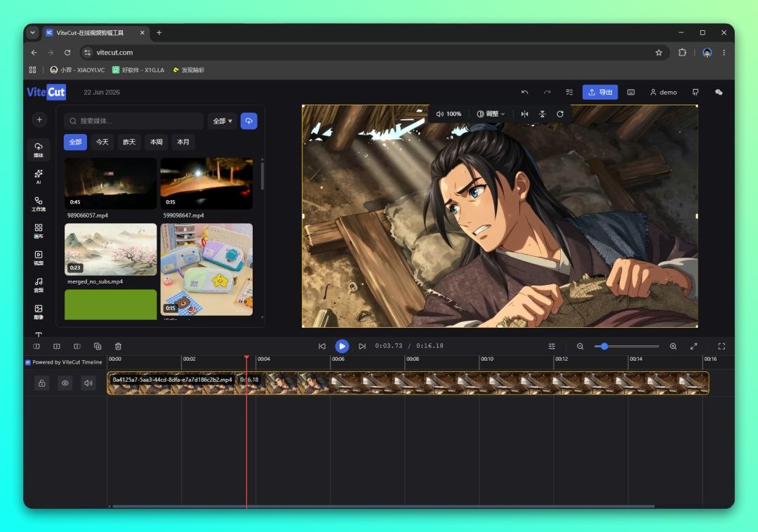
Task: Open the 图像 image sidebar panel
Action: click(39, 312)
